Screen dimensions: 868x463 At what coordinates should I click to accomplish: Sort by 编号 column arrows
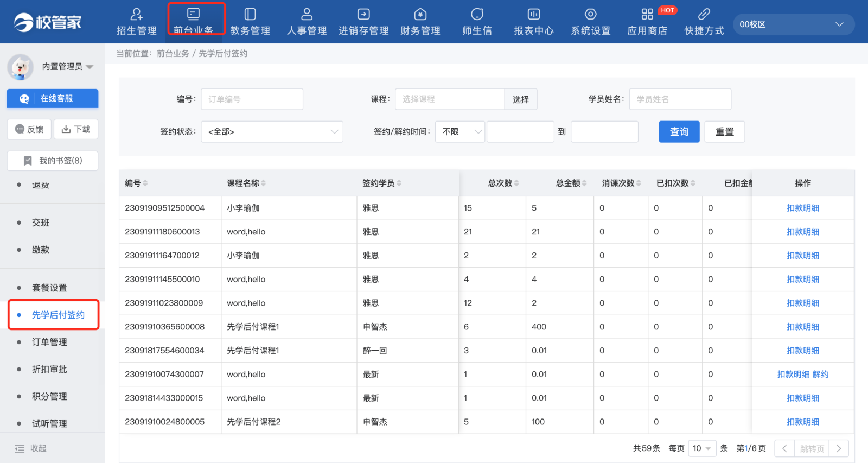145,183
